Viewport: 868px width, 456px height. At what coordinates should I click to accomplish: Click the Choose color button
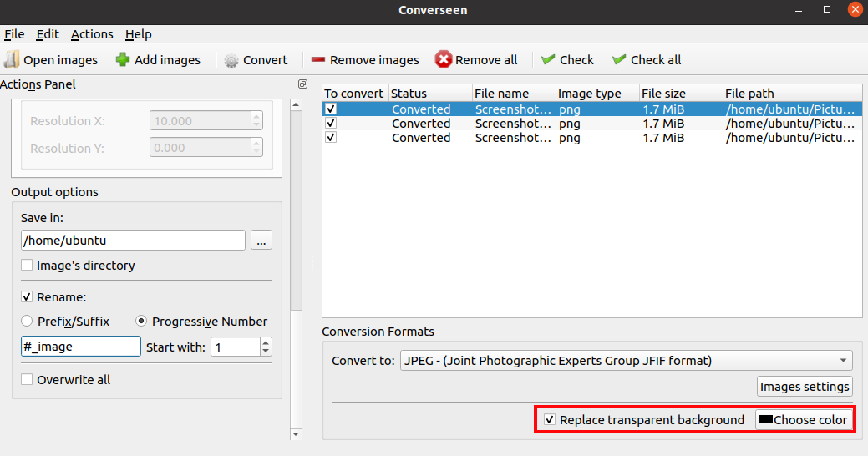pyautogui.click(x=803, y=419)
